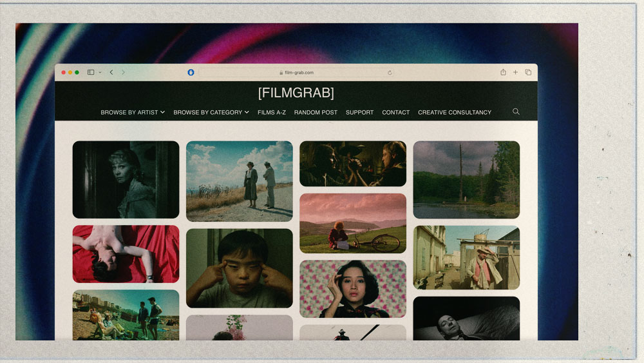Toggle the Safari sidebar icon

click(x=91, y=72)
